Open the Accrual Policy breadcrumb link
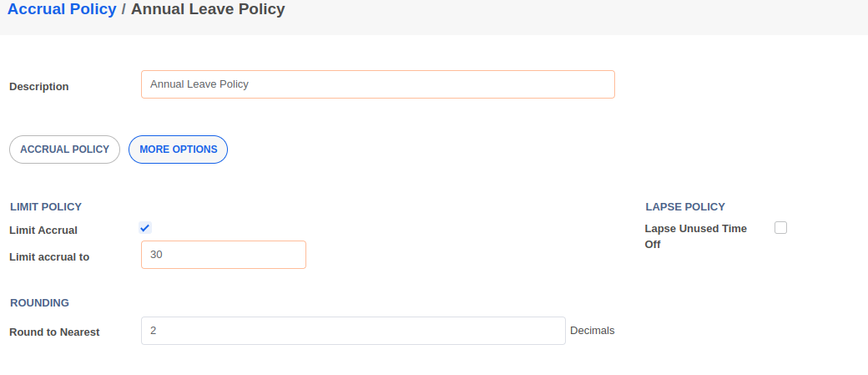This screenshot has width=868, height=375. click(x=62, y=9)
